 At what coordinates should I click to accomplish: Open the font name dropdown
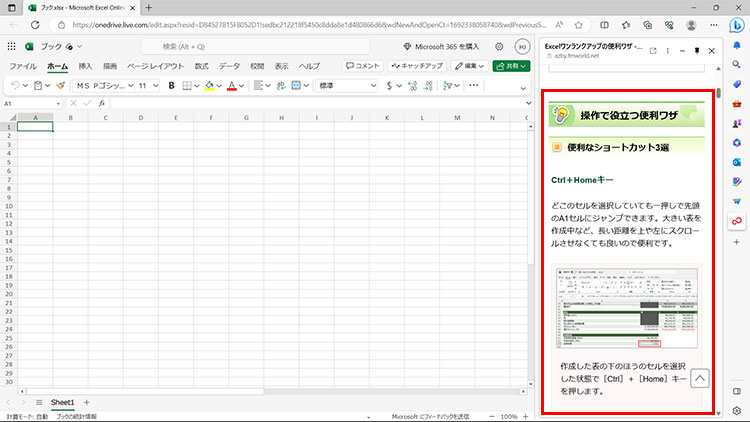point(103,86)
